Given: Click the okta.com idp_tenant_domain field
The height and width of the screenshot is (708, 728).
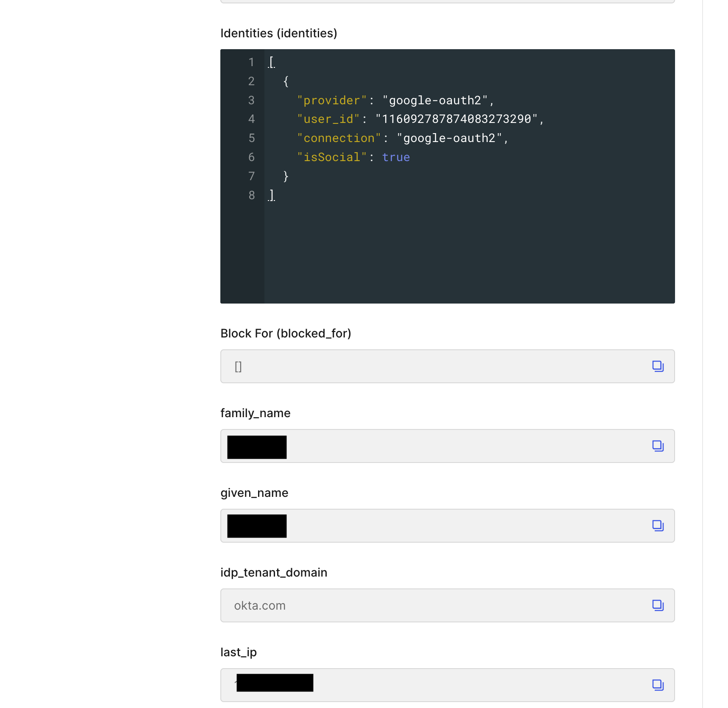Looking at the screenshot, I should tap(447, 605).
